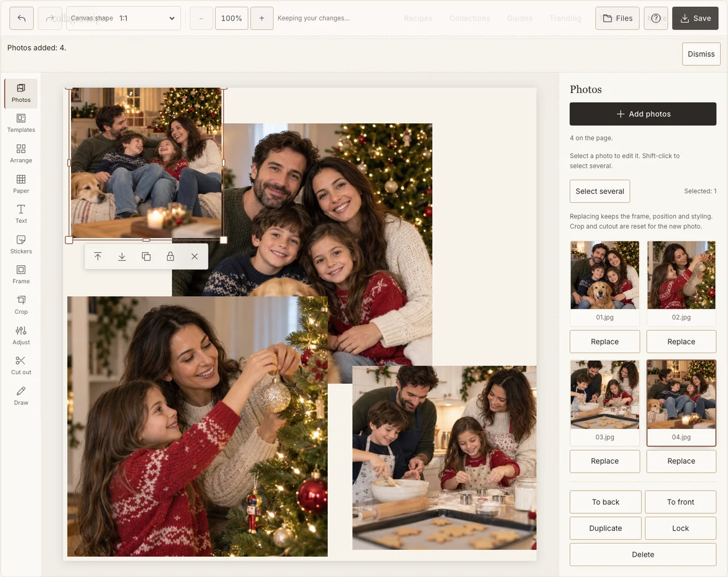Select the 04.jpg thumbnail
Image resolution: width=728 pixels, height=577 pixels.
tap(681, 402)
